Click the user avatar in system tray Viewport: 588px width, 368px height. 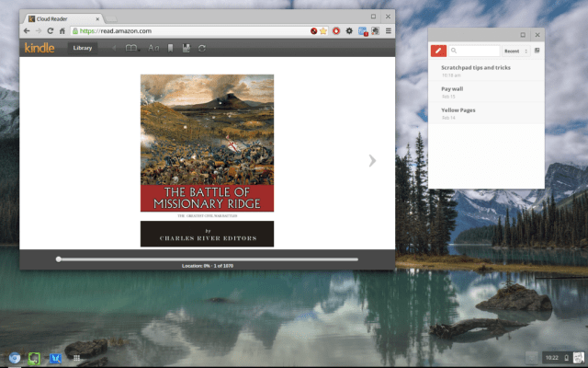click(579, 358)
